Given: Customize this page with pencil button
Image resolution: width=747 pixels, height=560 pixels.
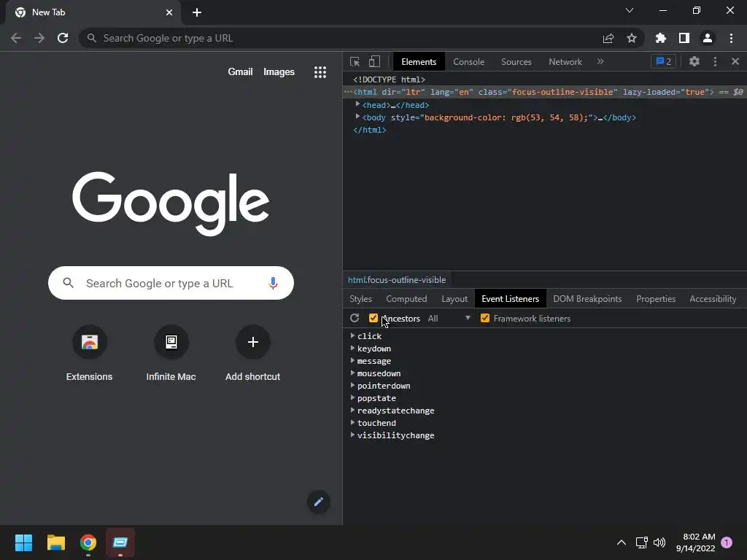Looking at the screenshot, I should (319, 502).
